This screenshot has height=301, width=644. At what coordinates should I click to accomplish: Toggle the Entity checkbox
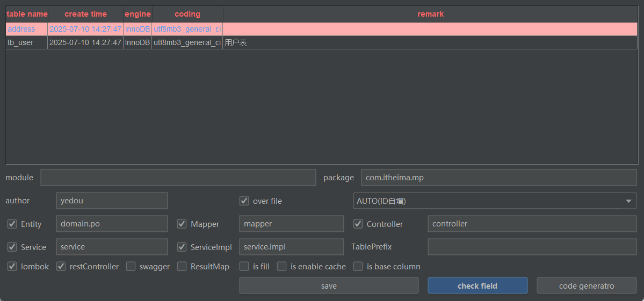[x=12, y=224]
